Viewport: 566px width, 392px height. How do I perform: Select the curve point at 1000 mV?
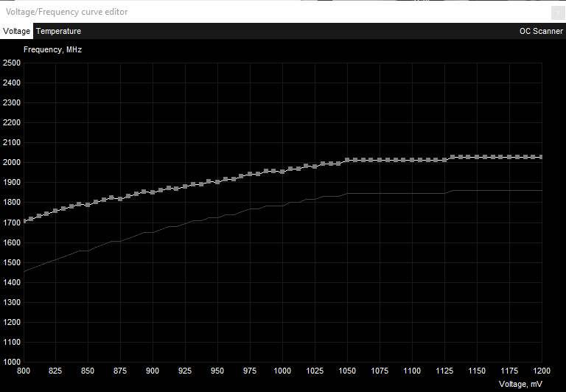tap(282, 172)
